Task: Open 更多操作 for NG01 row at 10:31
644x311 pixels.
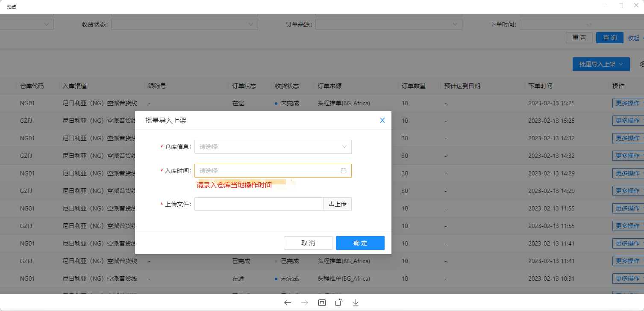Action: [628, 278]
